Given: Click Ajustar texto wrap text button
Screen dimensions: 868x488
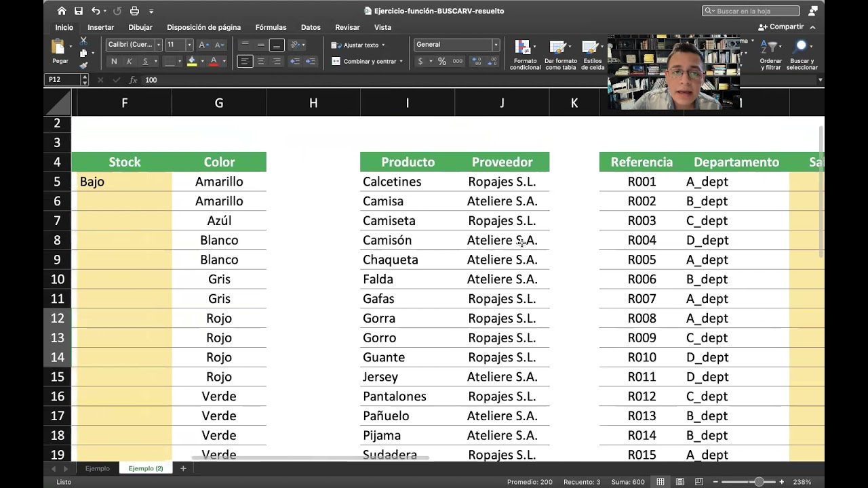Looking at the screenshot, I should pyautogui.click(x=357, y=45).
